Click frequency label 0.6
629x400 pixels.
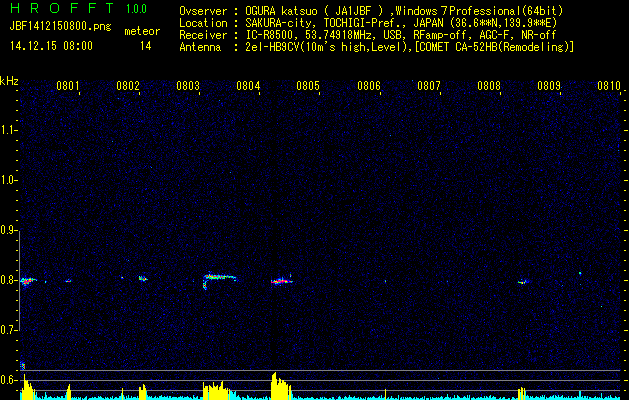point(9,380)
